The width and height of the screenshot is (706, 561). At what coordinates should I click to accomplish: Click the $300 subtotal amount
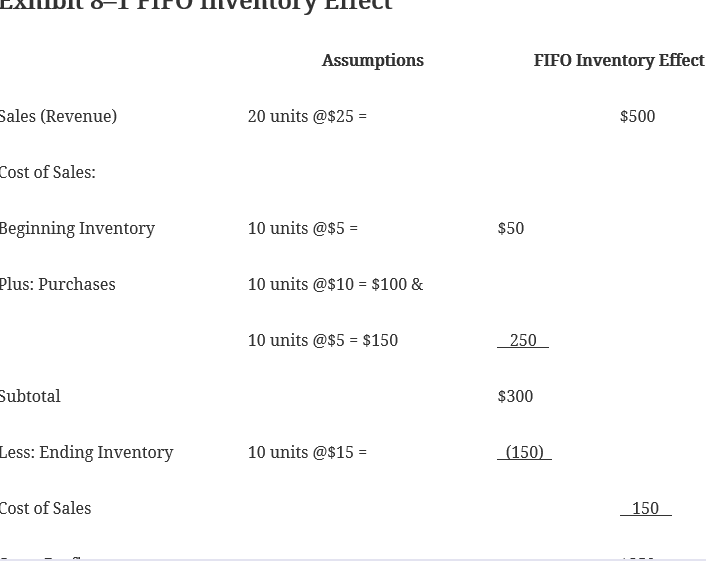click(x=516, y=396)
